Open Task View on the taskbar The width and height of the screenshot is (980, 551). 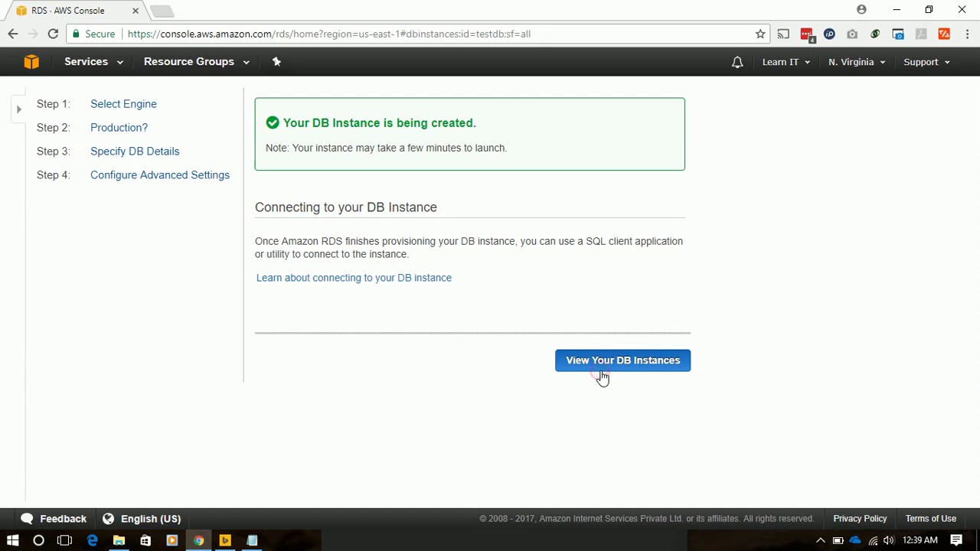point(64,540)
